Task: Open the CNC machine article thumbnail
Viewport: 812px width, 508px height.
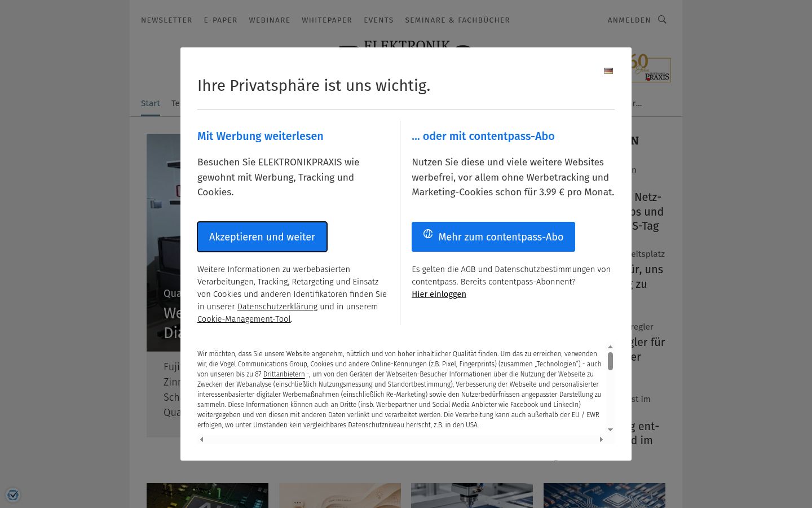Action: point(472,496)
